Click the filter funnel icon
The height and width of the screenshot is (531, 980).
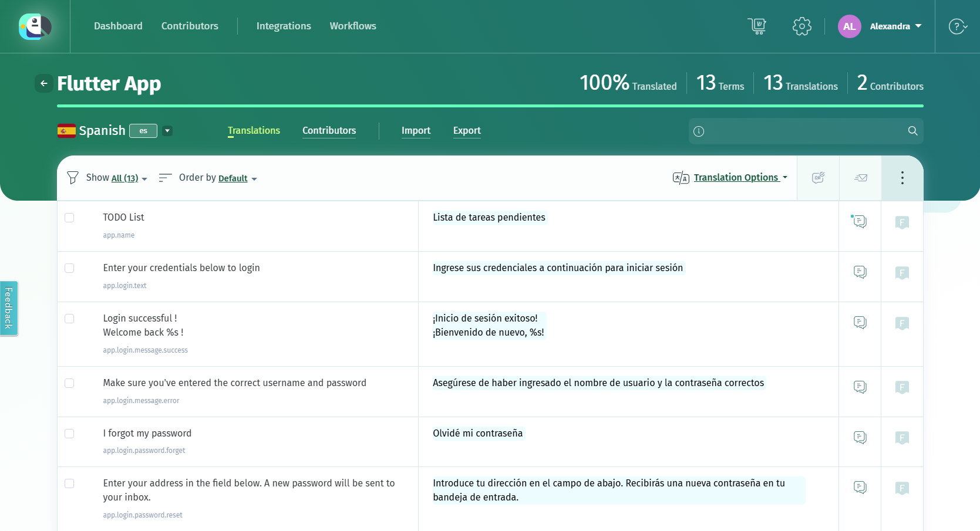pyautogui.click(x=73, y=178)
